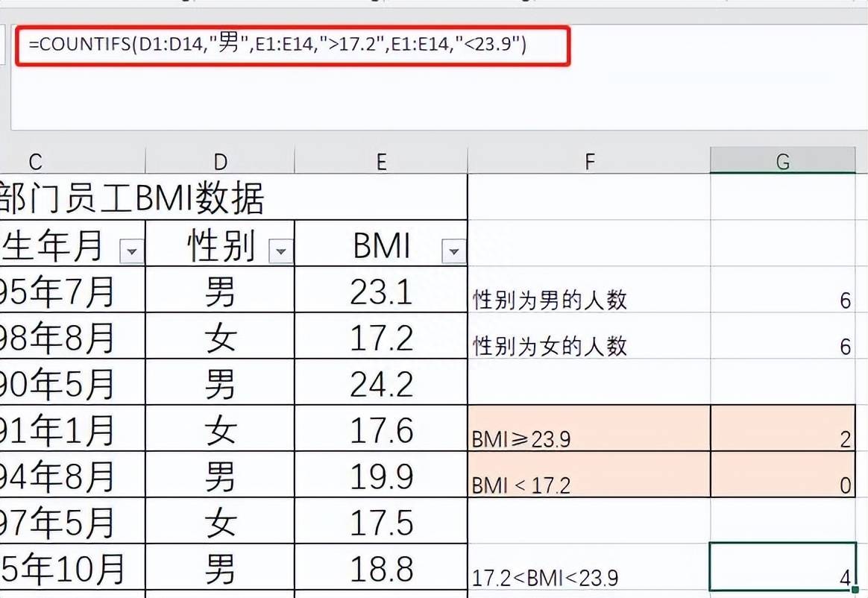Select the 17.2<BMI<23.9 label cell
The image size is (868, 598).
pyautogui.click(x=589, y=567)
